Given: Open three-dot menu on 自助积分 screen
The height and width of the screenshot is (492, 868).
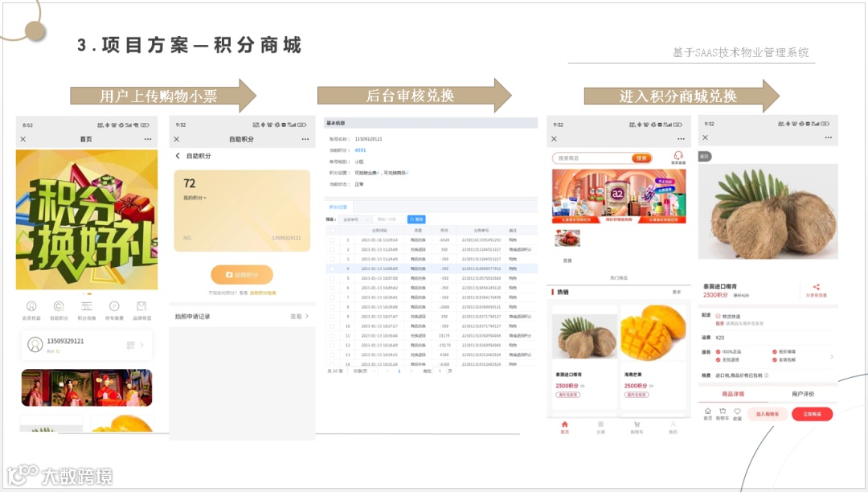Looking at the screenshot, I should tap(305, 139).
